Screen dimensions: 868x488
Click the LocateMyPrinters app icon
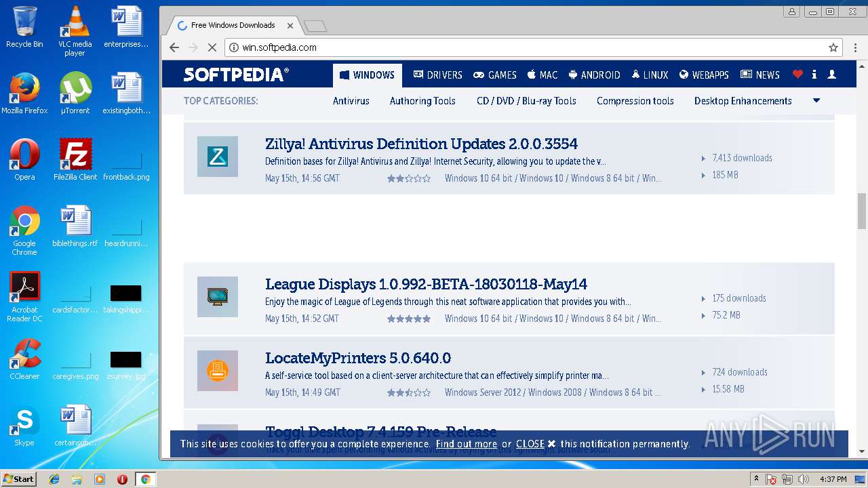[x=218, y=371]
